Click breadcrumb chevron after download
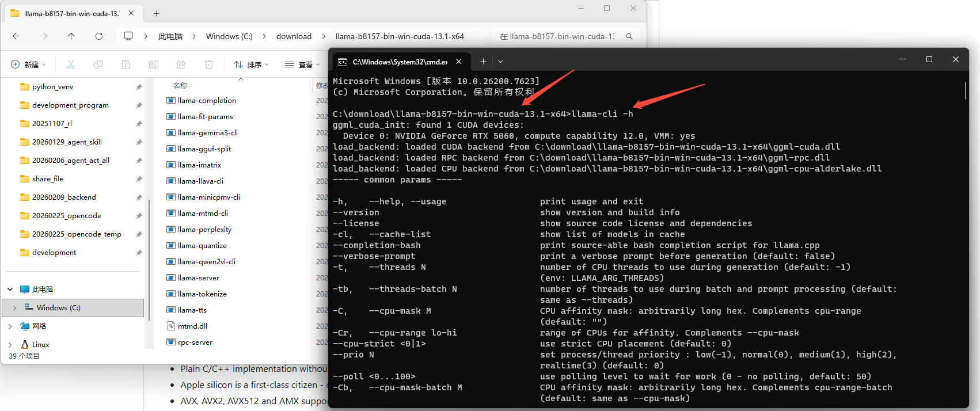Viewport: 980px width, 411px height. pos(324,36)
